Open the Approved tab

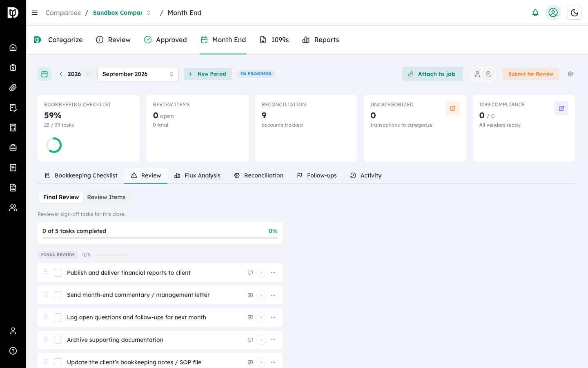[165, 40]
